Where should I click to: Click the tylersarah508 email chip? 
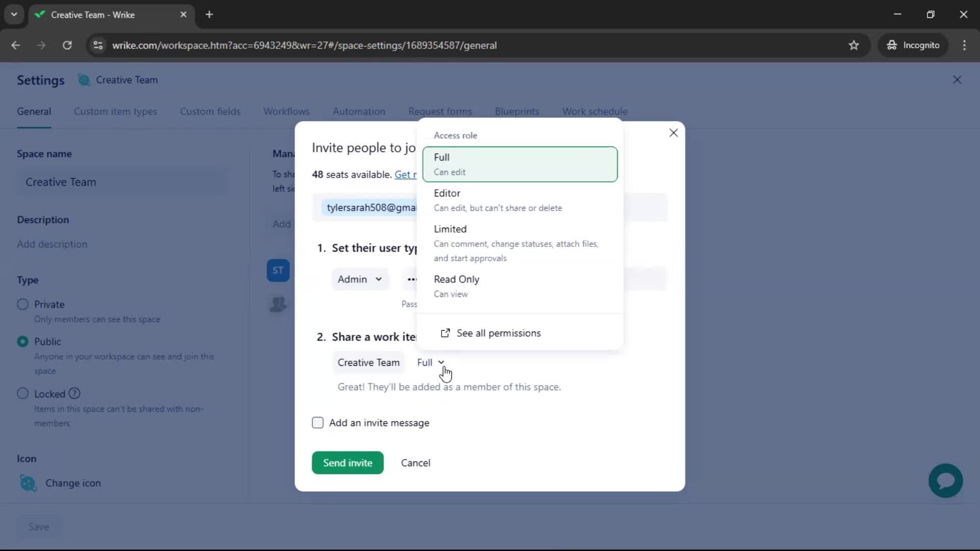point(371,208)
